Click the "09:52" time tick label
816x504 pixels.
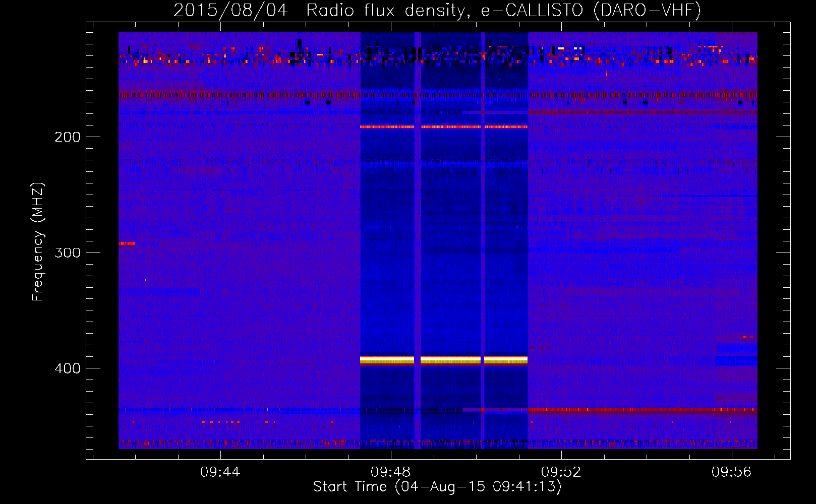click(x=561, y=472)
